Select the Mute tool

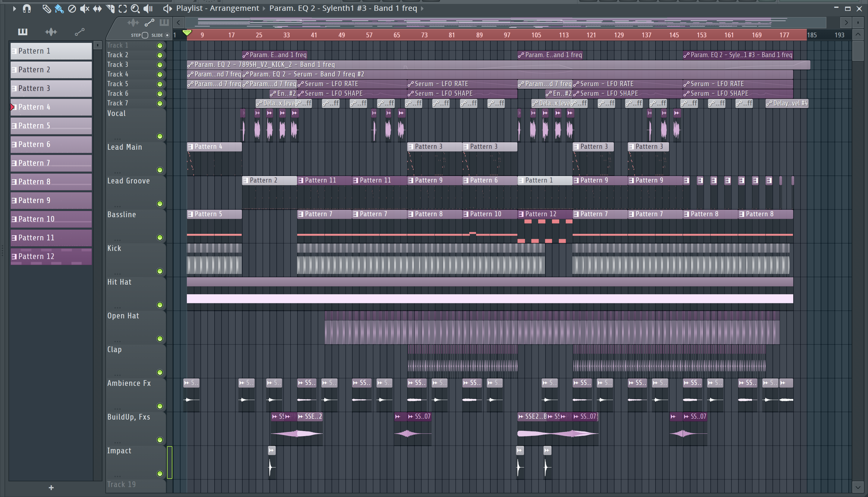[x=84, y=8]
